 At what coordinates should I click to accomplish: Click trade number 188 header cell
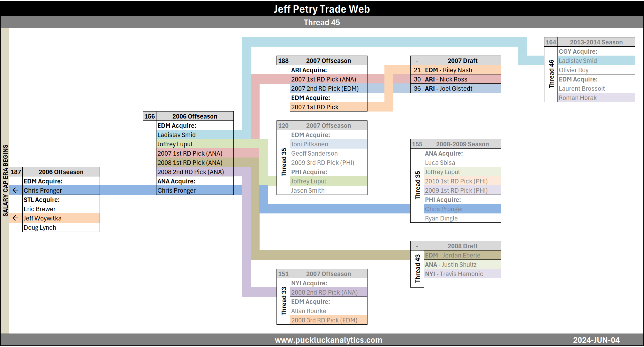(x=283, y=61)
